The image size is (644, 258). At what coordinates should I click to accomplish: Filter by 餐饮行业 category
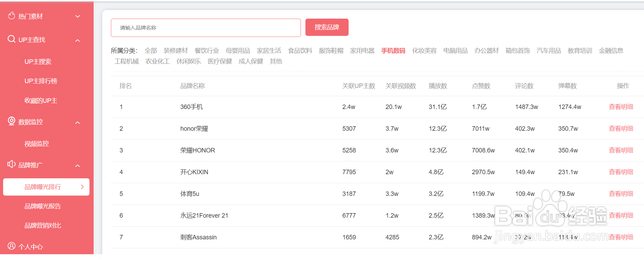[x=207, y=51]
